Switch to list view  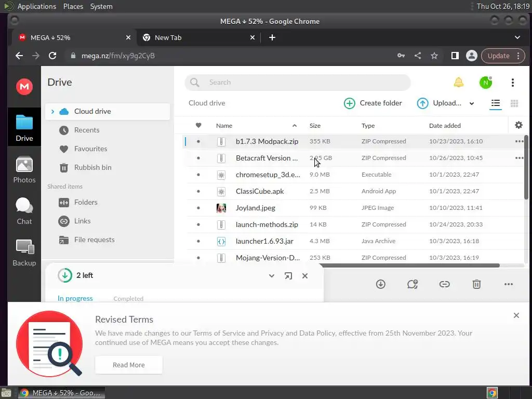495,103
